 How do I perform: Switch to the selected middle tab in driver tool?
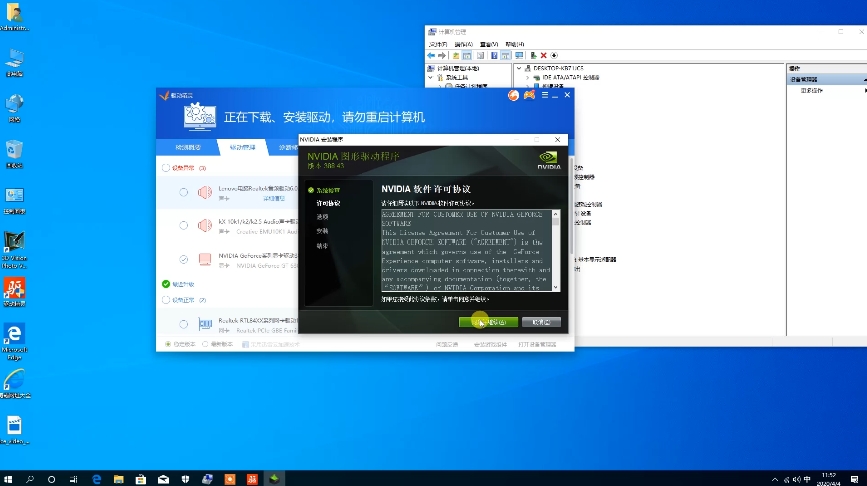coord(242,148)
